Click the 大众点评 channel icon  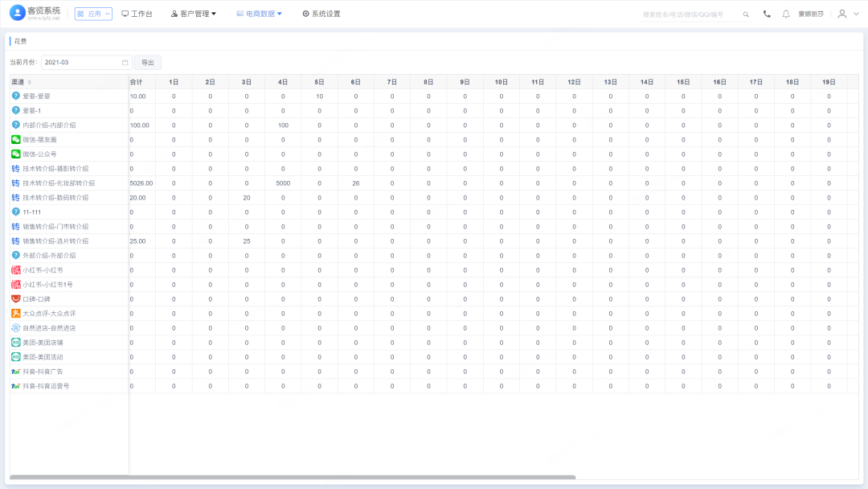point(16,314)
